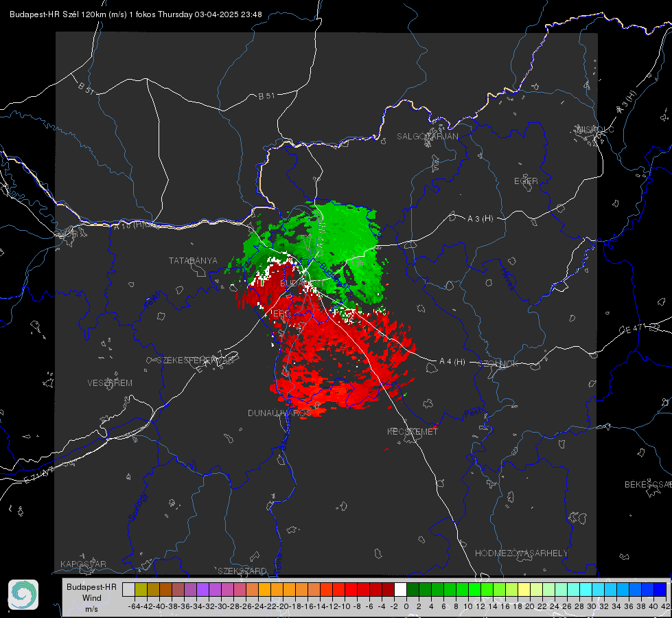Click the BUDAPEST city label on the map
672x618 pixels.
click(302, 284)
